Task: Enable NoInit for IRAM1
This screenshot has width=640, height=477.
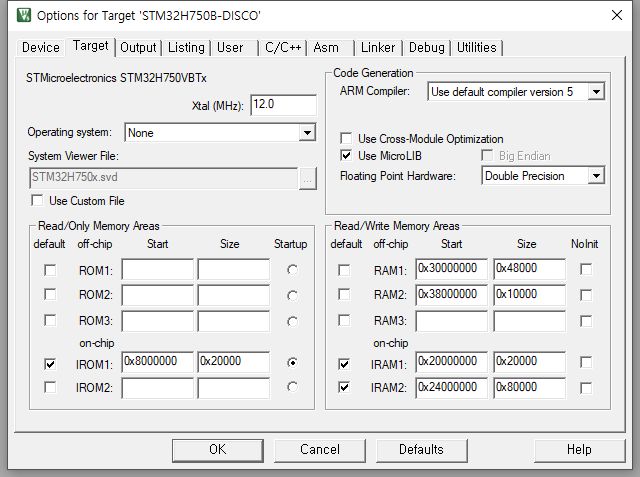Action: click(x=586, y=362)
